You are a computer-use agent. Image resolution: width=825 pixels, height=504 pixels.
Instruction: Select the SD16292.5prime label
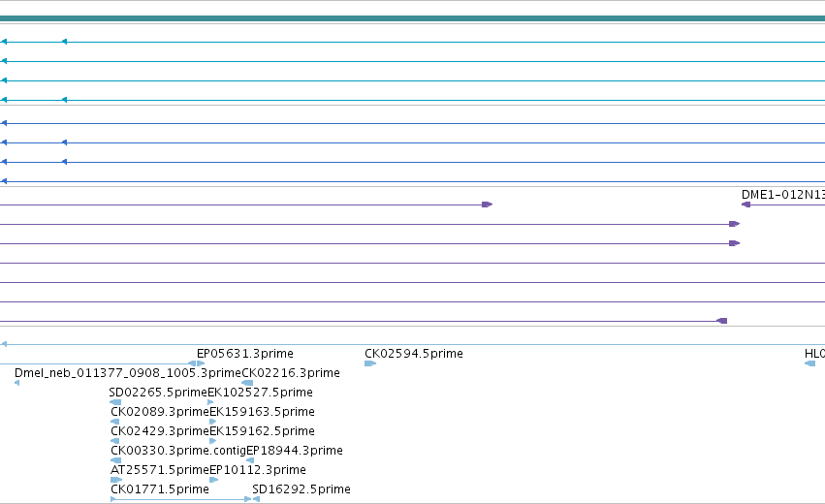(x=301, y=489)
